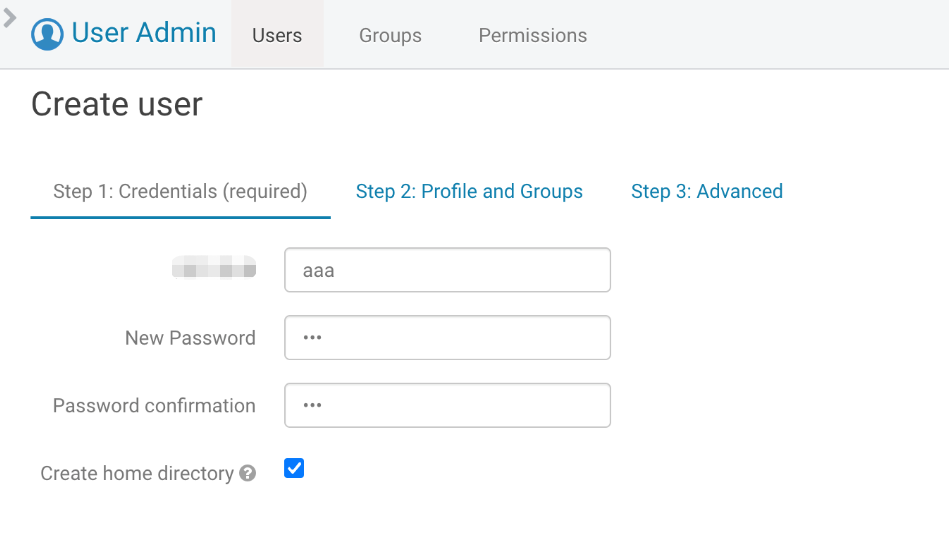This screenshot has height=543, width=949.
Task: Click the blurred label beside the aaa field
Action: point(213,268)
